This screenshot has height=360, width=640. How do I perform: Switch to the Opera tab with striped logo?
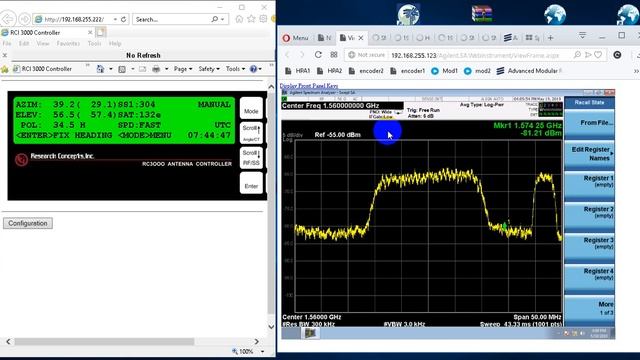click(510, 38)
